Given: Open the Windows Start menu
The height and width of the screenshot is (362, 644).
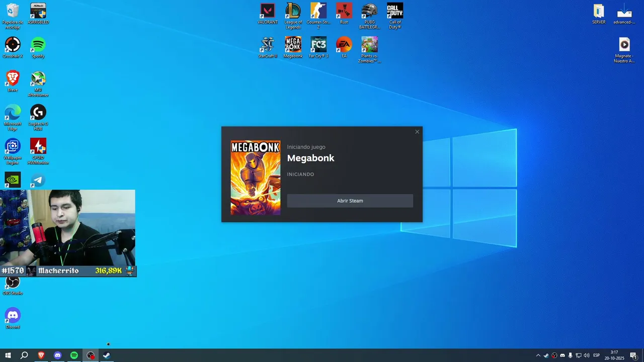Looking at the screenshot, I should click(8, 355).
